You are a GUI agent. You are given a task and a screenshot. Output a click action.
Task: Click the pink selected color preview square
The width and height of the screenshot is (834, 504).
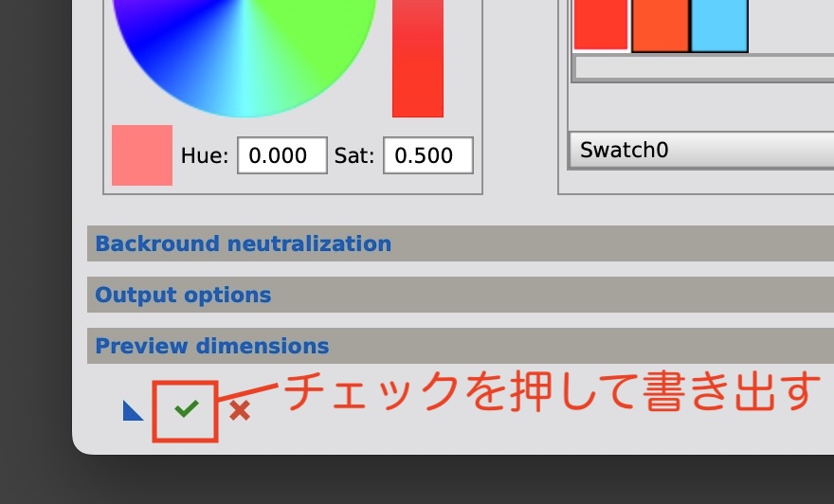pos(142,155)
